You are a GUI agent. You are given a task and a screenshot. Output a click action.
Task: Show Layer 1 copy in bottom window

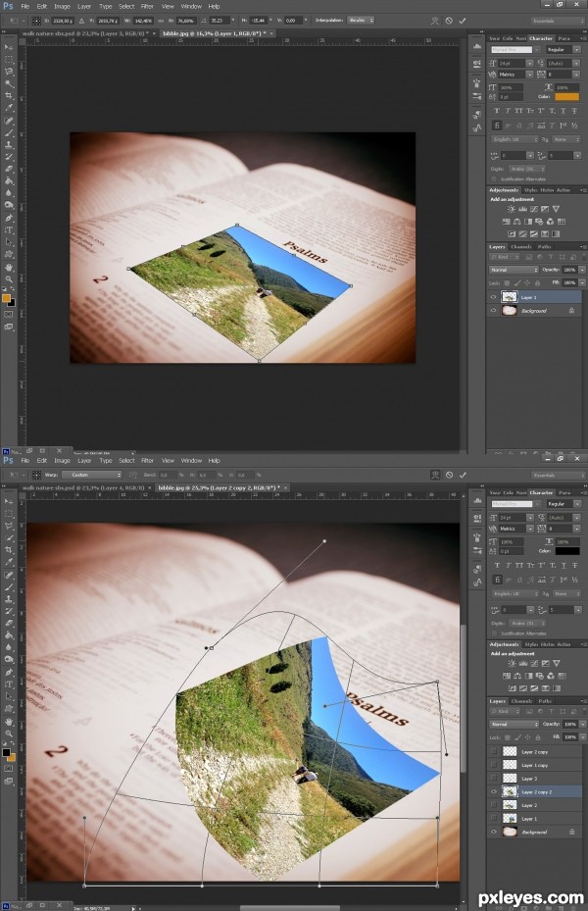[x=493, y=765]
